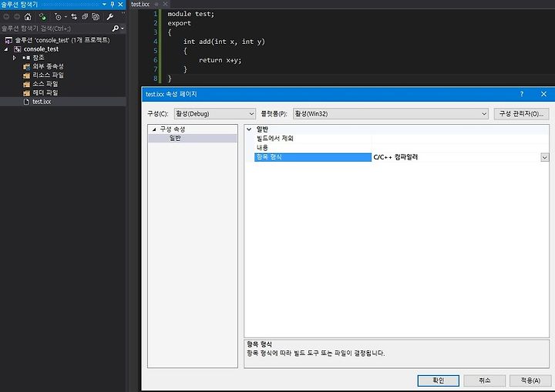Click 'int add(int x, int y)' line in editor
Image resolution: width=555 pixels, height=392 pixels.
[x=224, y=42]
